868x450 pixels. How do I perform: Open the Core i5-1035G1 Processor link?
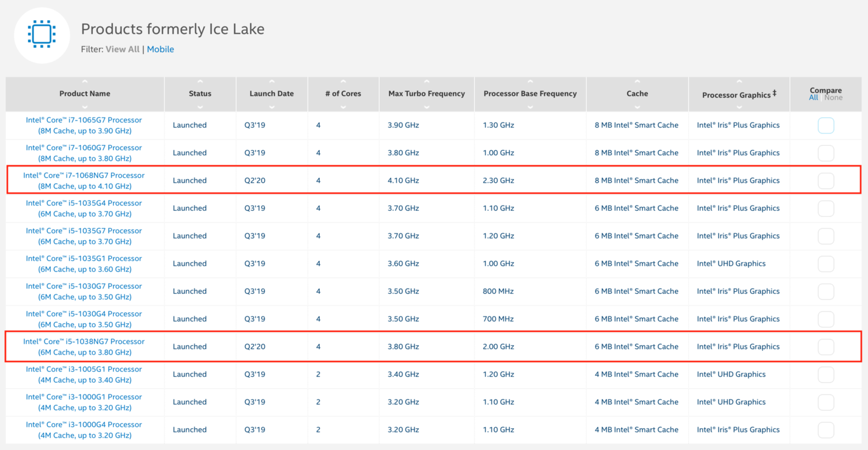point(85,263)
